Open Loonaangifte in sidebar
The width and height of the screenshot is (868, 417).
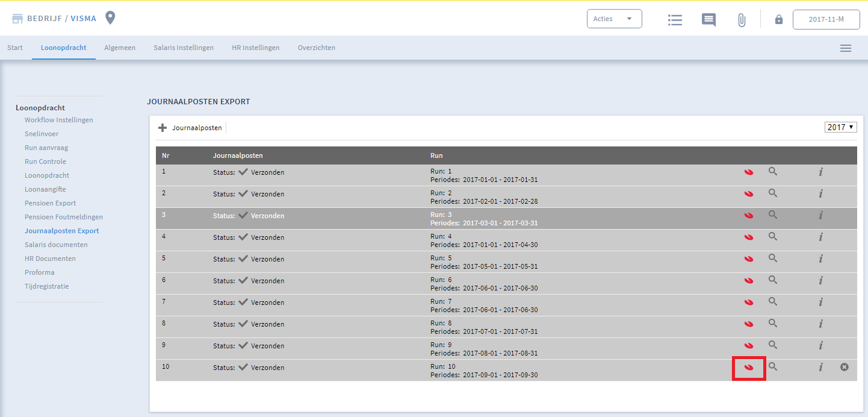pyautogui.click(x=45, y=189)
